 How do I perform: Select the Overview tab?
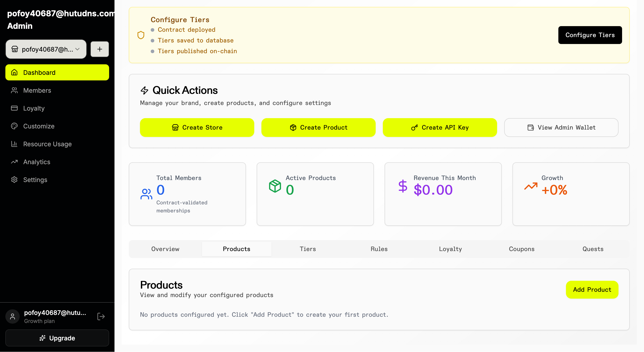click(x=165, y=249)
